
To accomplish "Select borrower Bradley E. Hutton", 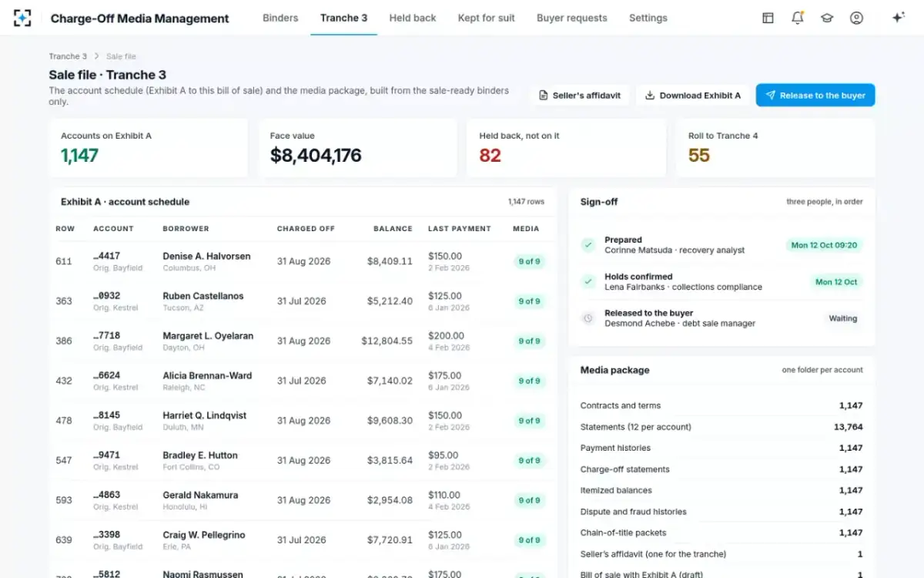I will pyautogui.click(x=200, y=455).
